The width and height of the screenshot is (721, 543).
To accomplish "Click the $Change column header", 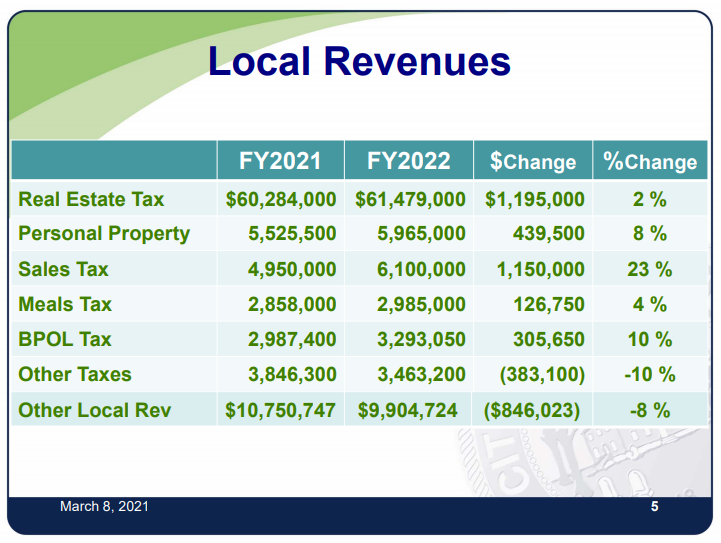I will coord(533,161).
